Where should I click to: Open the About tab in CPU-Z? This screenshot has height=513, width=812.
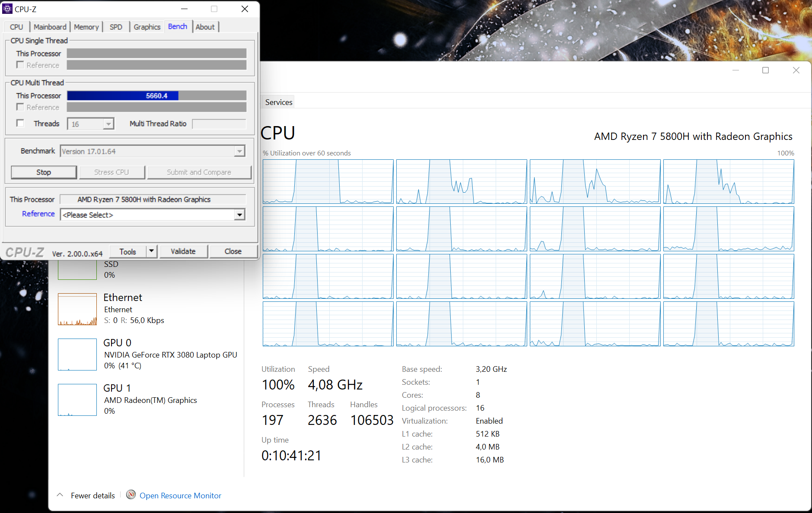[x=205, y=27]
